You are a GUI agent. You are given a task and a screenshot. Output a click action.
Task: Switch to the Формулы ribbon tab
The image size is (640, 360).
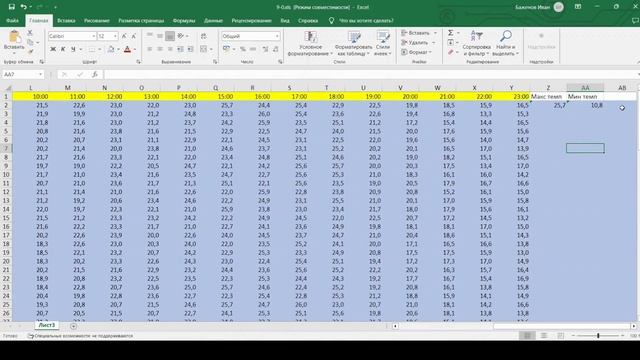coord(184,20)
